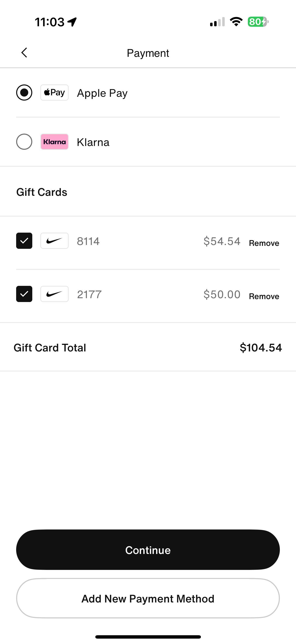Tap Nike swoosh icon for card 8114
The height and width of the screenshot is (644, 296).
tap(54, 241)
